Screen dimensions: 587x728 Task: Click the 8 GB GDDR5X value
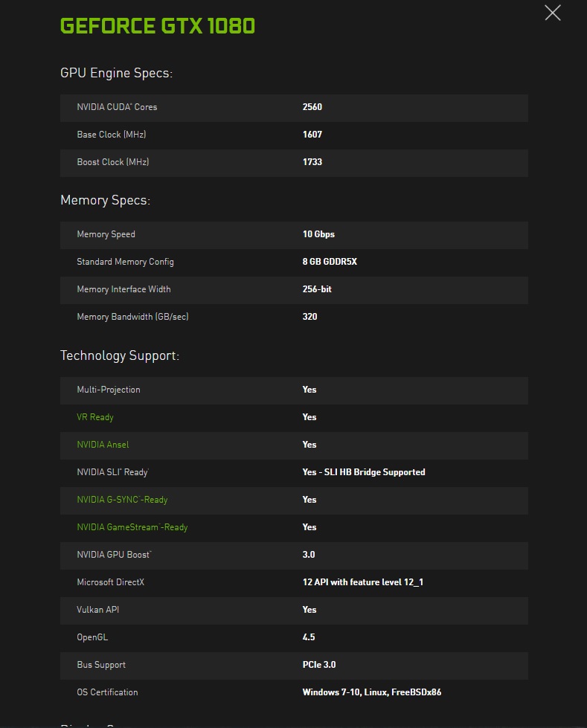click(330, 262)
